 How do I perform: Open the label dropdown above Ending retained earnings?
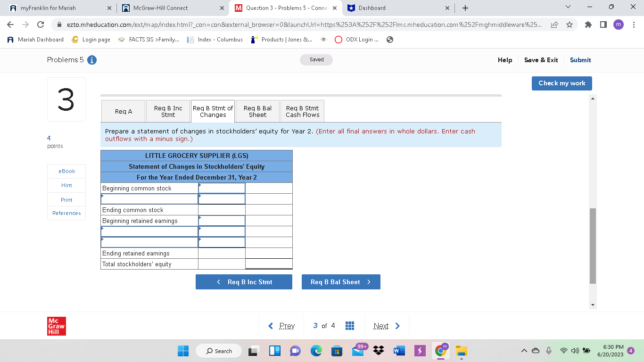click(x=149, y=242)
